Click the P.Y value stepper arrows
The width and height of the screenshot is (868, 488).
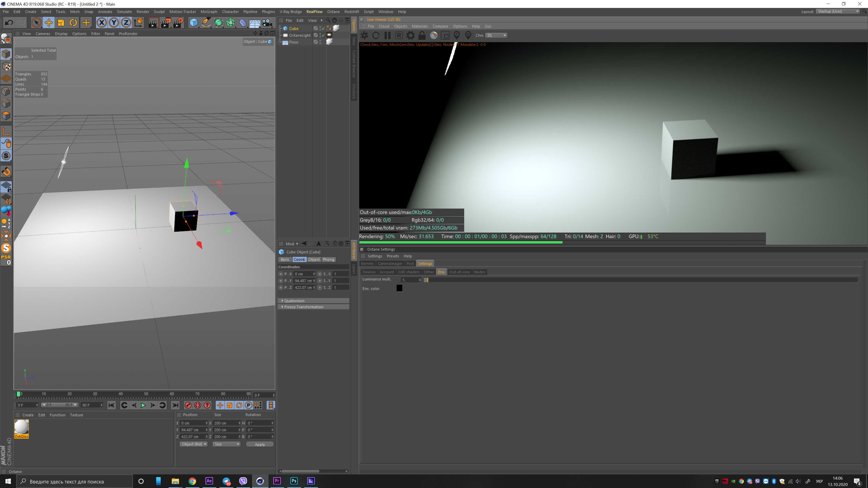tap(314, 281)
